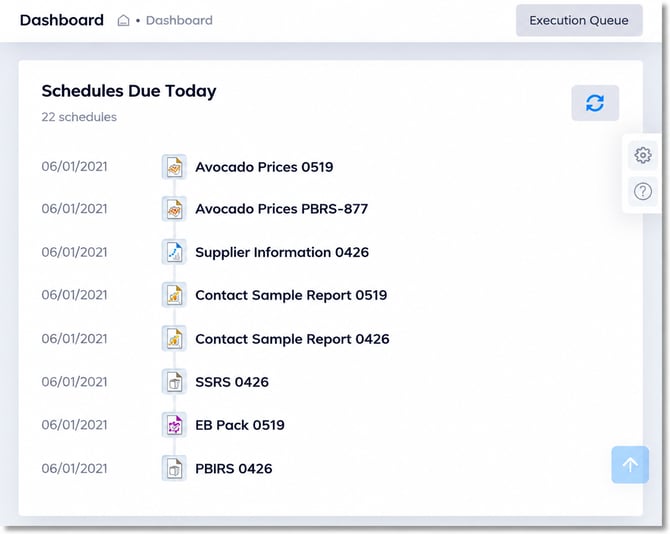Image resolution: width=670 pixels, height=534 pixels.
Task: Click the date beside PBIRS 0426
Action: 74,468
